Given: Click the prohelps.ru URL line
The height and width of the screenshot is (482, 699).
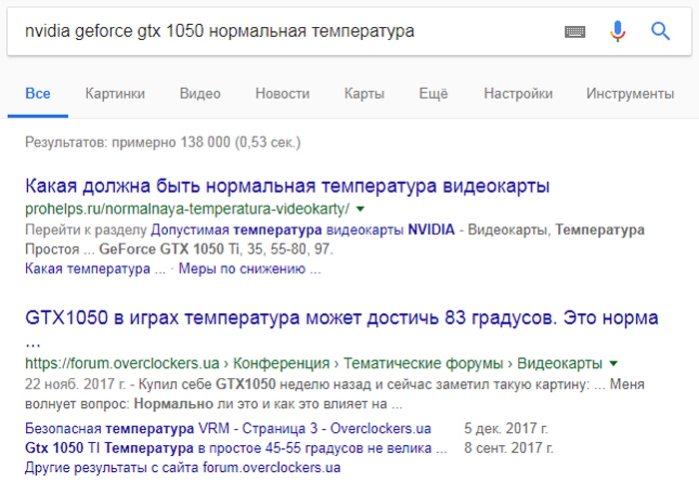Looking at the screenshot, I should (187, 209).
